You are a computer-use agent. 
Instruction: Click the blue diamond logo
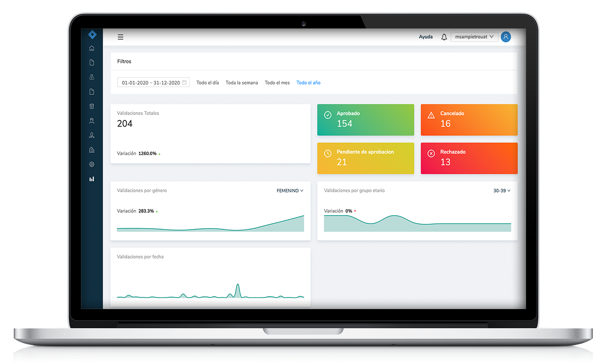(x=92, y=35)
